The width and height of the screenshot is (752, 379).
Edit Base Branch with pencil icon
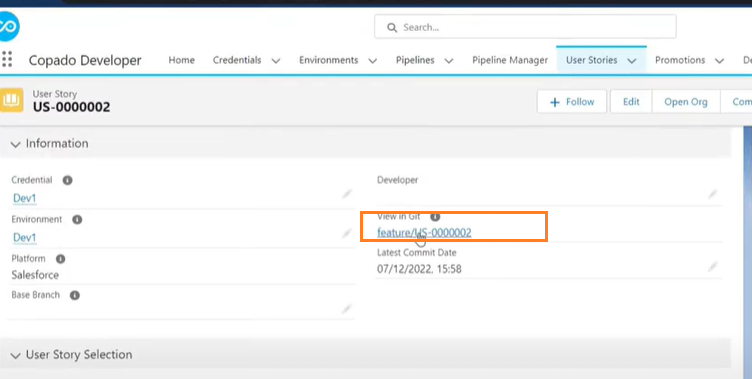coord(347,309)
